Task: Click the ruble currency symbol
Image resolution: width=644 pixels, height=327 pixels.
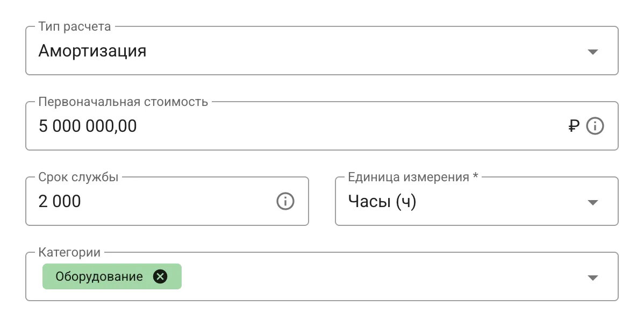Action: click(574, 126)
